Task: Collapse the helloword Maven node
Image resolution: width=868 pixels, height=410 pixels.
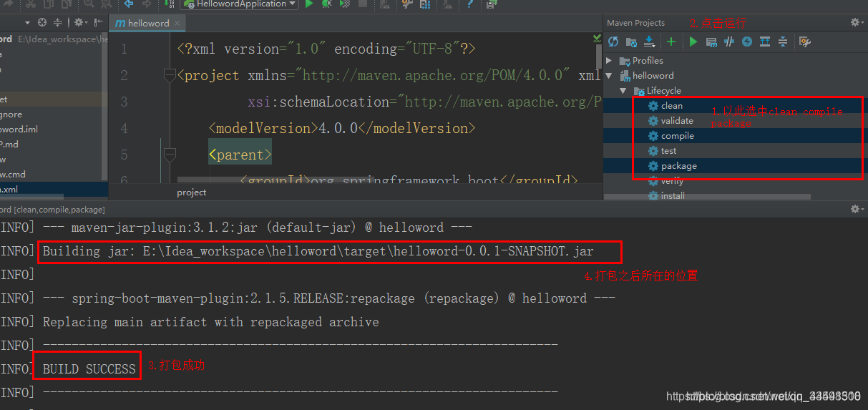Action: pyautogui.click(x=609, y=76)
